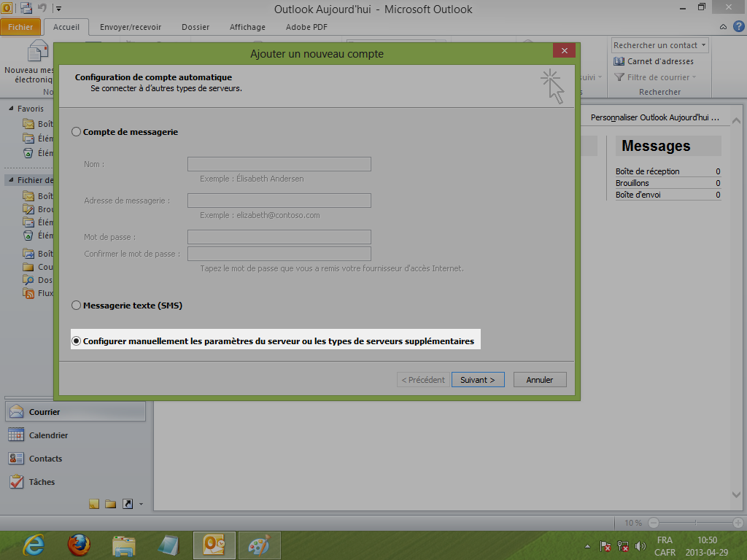Open the Filtre de courrier dropdown

(656, 77)
